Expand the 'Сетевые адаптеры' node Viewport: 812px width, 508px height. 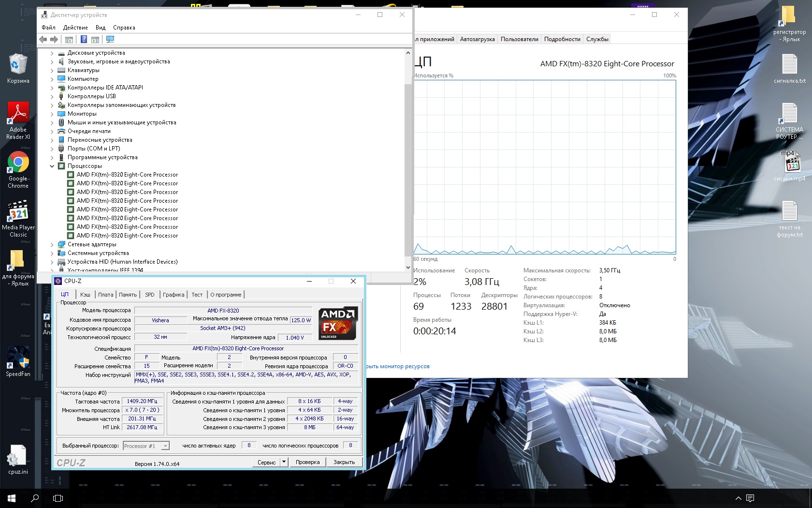[x=52, y=244]
